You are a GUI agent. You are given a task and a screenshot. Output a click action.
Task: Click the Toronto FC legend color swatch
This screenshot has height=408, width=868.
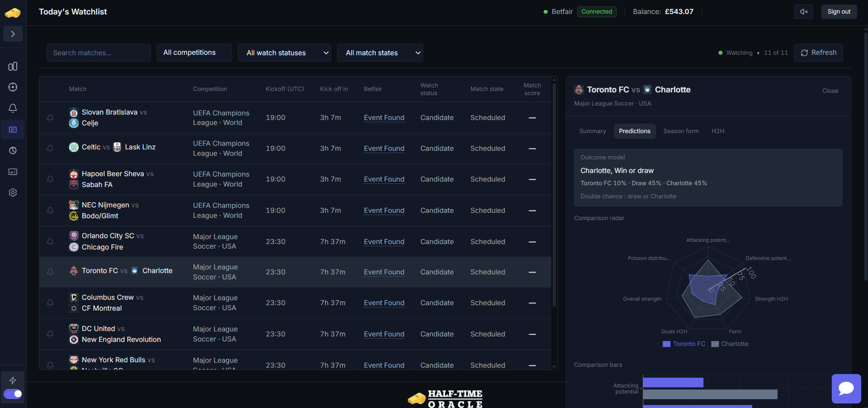(666, 344)
